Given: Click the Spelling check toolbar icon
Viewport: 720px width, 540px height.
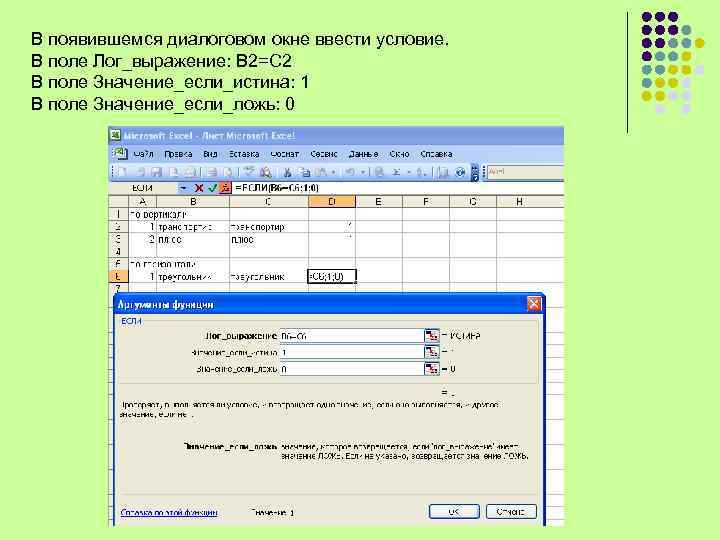Looking at the screenshot, I should tap(249, 172).
